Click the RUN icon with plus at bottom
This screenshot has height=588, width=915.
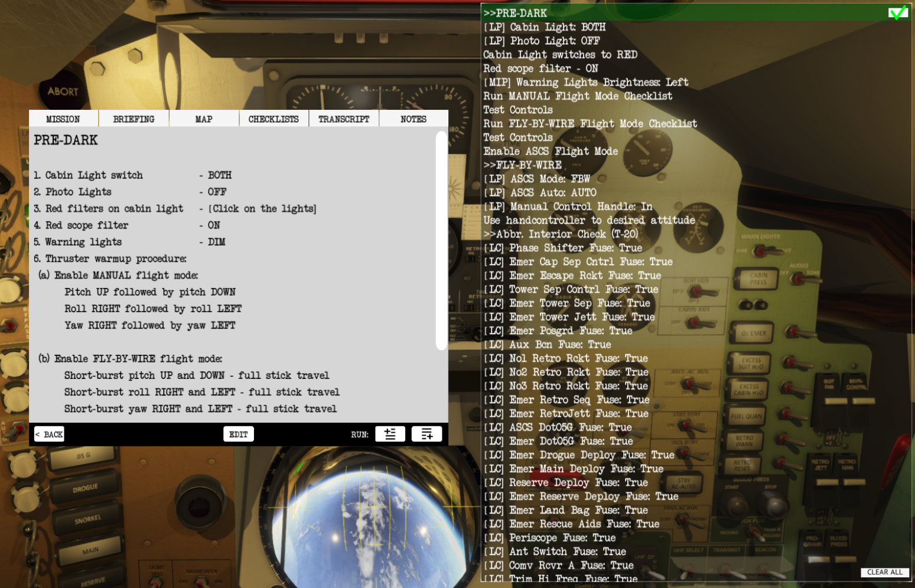tap(426, 434)
